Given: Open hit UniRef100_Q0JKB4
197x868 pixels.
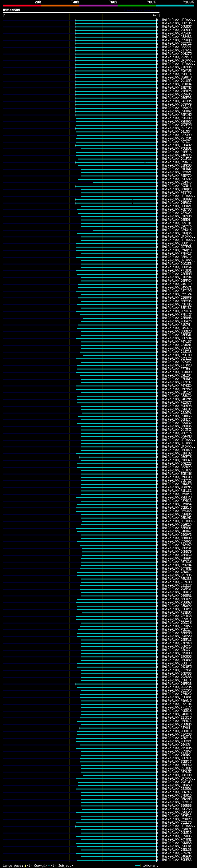Looking at the screenshot, I should point(176,84).
